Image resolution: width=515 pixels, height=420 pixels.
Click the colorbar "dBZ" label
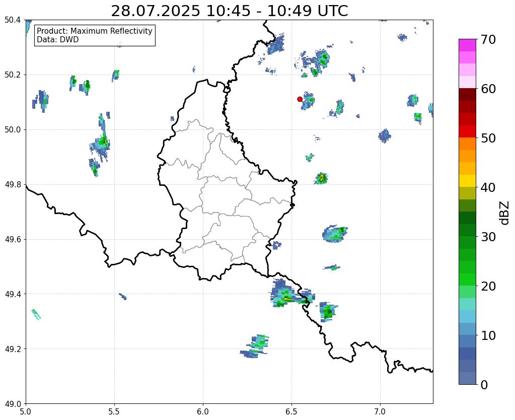(505, 213)
